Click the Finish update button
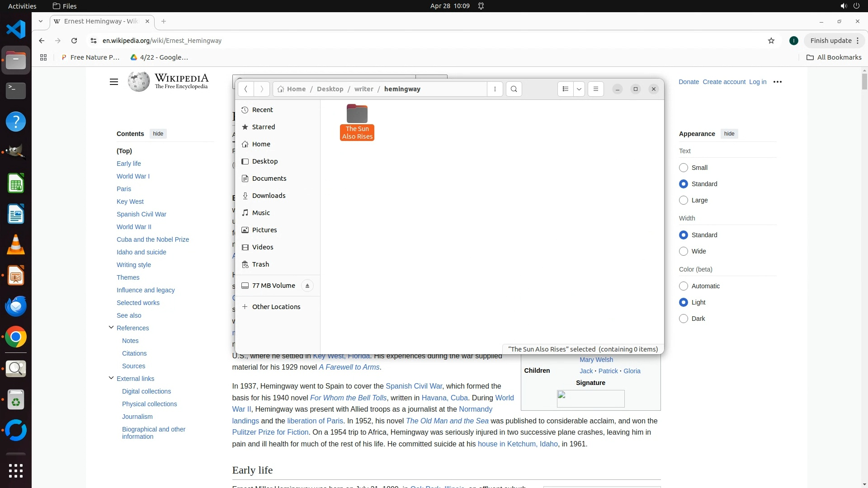Viewport: 868px width, 488px height. pyautogui.click(x=830, y=41)
